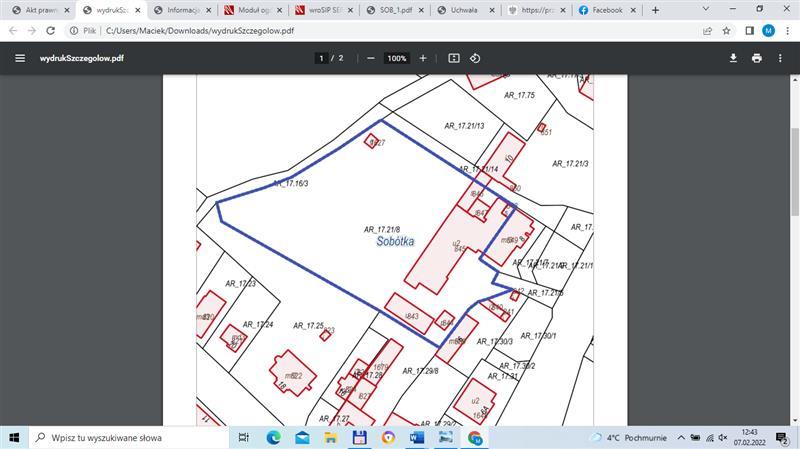Screen dimensions: 800x449
Task: Open Microsoft Word from the taskbar
Action: coord(417,438)
